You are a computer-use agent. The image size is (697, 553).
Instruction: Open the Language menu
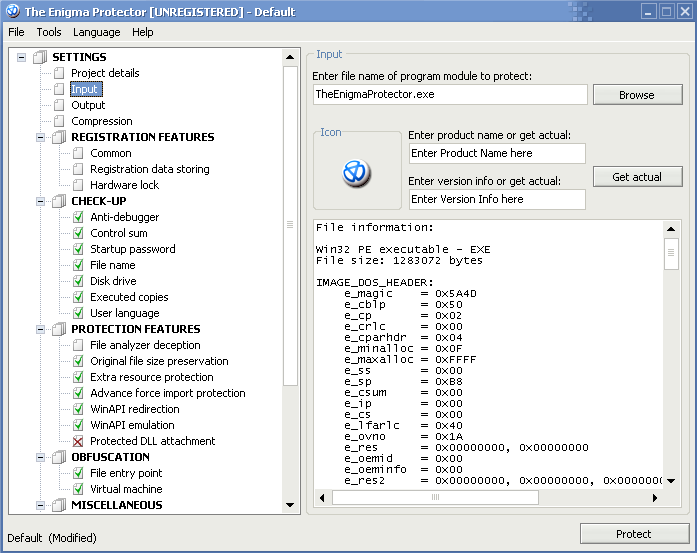click(96, 32)
